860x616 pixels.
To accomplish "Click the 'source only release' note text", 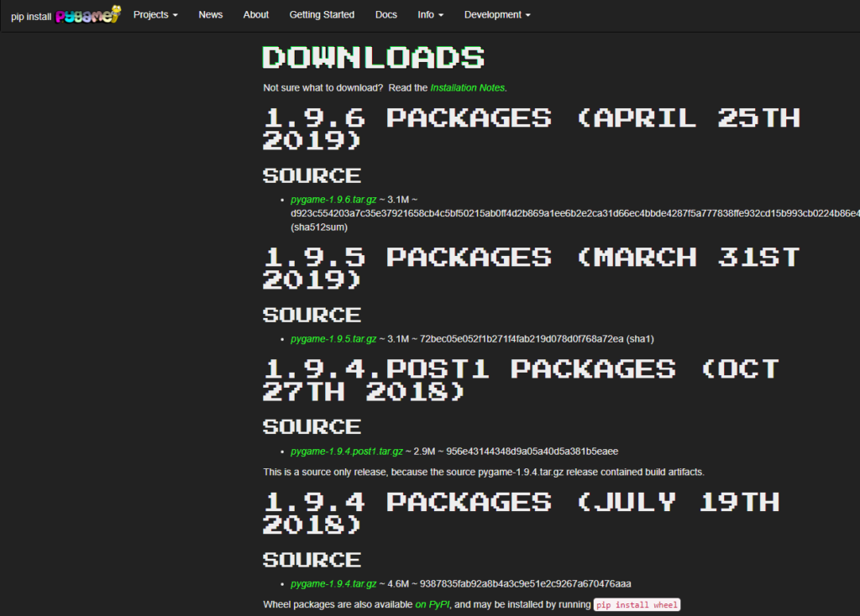I will point(484,472).
